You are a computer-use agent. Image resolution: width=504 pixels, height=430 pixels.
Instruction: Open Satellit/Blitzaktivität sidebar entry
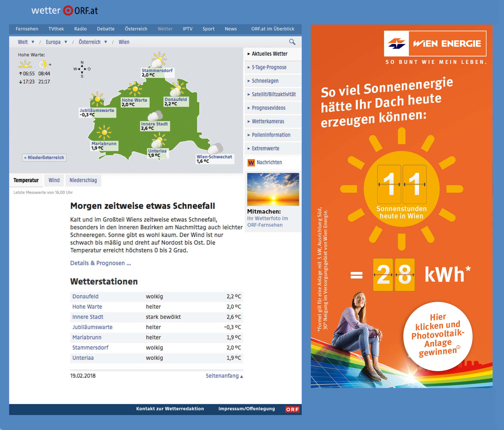[273, 94]
